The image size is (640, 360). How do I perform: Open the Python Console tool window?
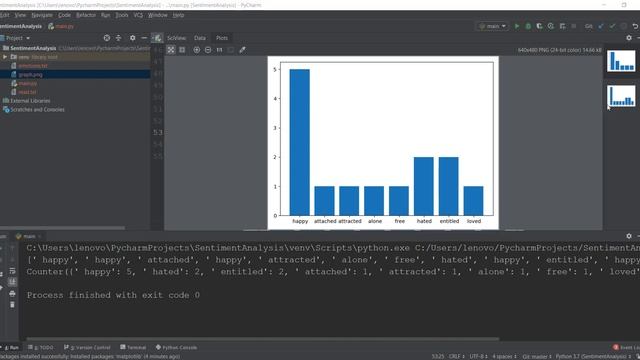(176, 347)
